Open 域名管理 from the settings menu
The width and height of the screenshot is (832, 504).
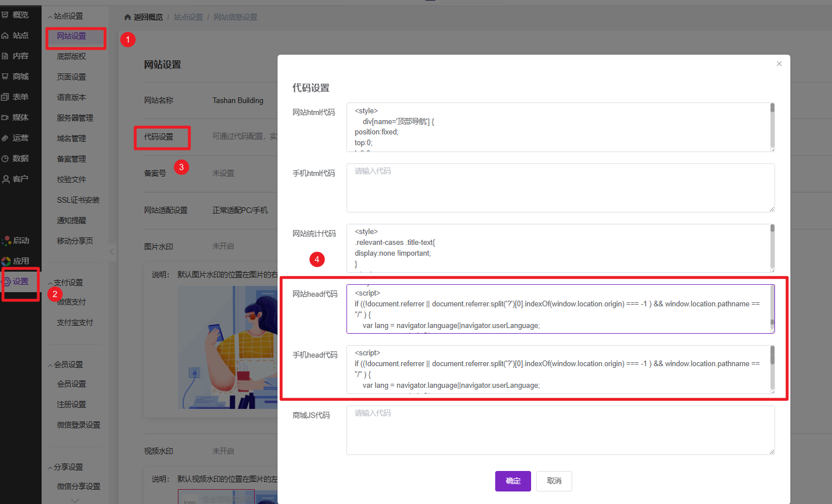click(71, 138)
